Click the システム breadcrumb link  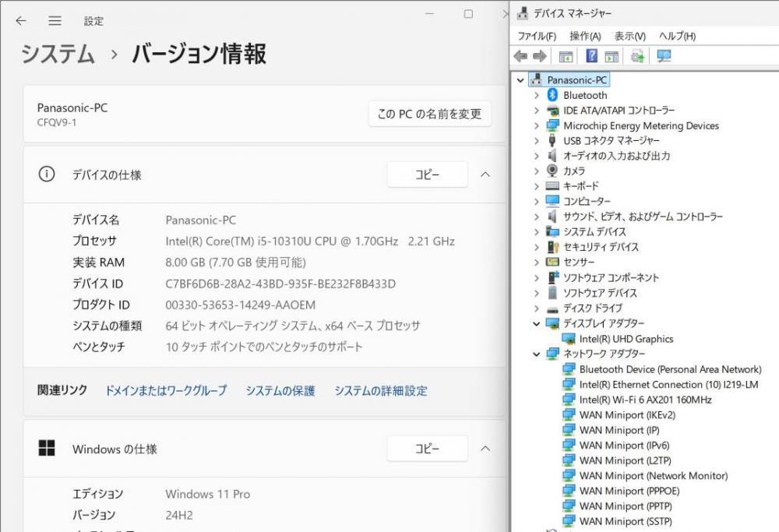point(58,54)
